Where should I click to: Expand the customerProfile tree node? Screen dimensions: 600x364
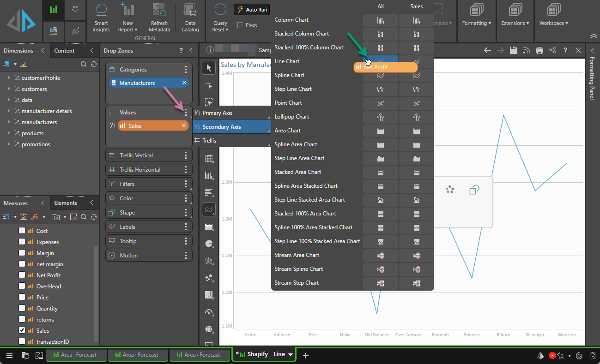click(9, 78)
